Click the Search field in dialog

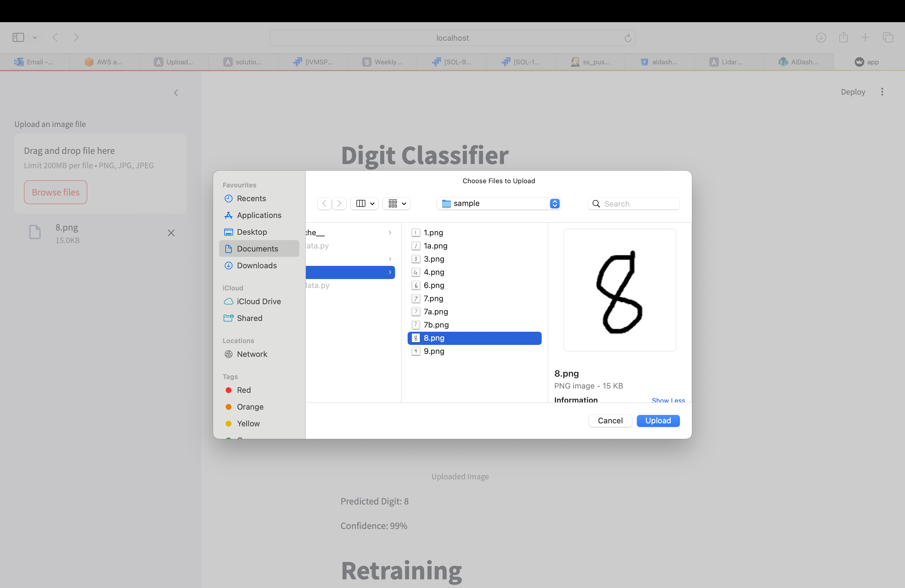(x=639, y=204)
